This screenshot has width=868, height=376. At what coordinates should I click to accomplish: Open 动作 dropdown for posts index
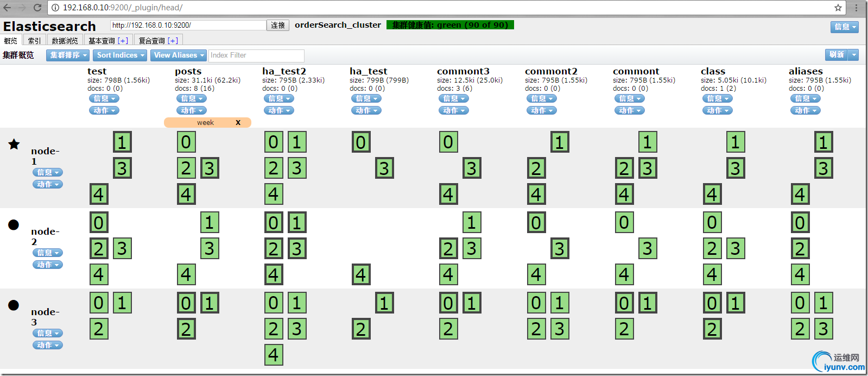[192, 110]
